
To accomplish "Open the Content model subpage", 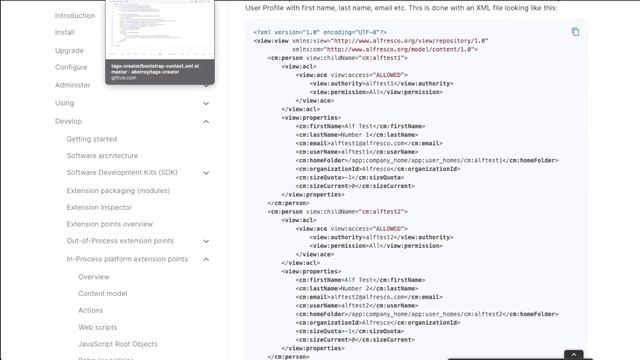I will tap(102, 293).
